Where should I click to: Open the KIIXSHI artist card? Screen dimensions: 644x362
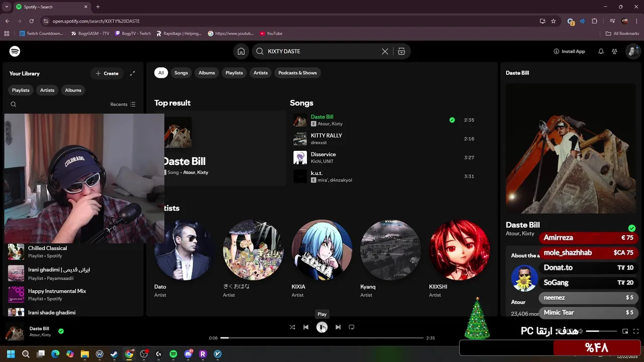(x=459, y=259)
